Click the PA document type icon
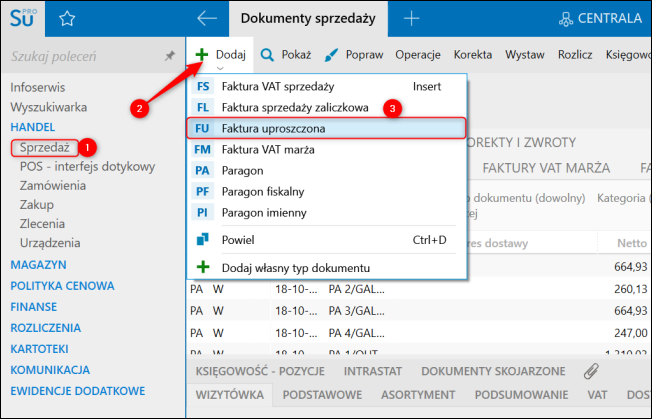Viewport: 652px width, 419px height. pyautogui.click(x=203, y=171)
